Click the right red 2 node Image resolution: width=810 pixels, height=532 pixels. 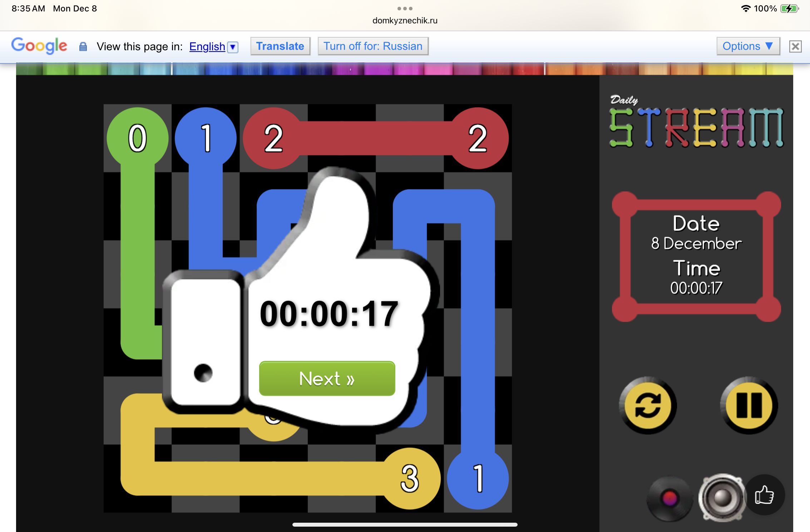point(478,138)
